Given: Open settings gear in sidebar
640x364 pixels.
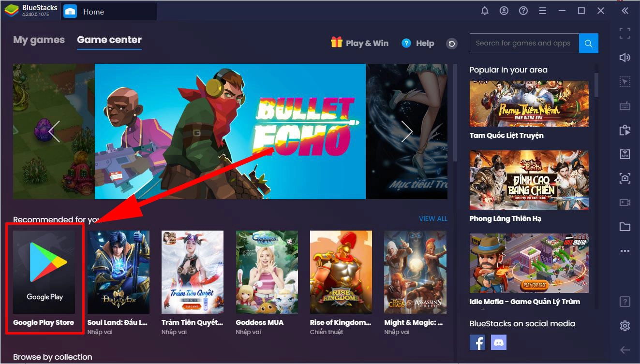Looking at the screenshot, I should coord(625,326).
